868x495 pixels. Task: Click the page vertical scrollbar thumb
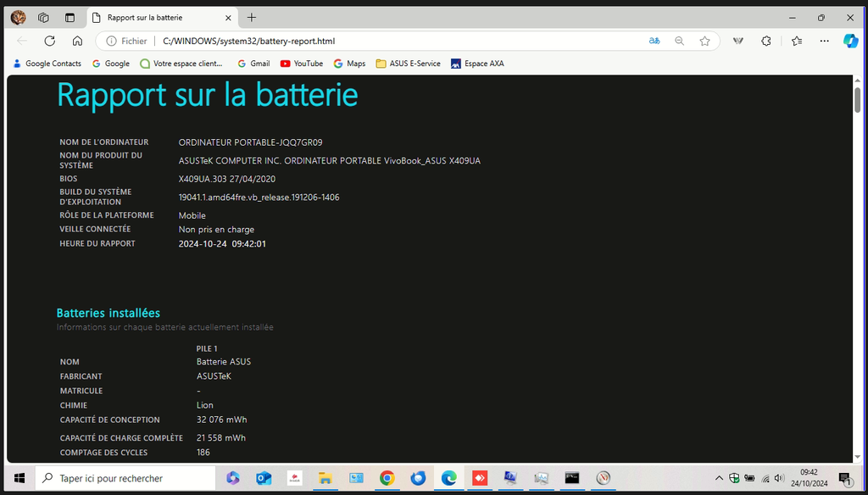coord(858,100)
